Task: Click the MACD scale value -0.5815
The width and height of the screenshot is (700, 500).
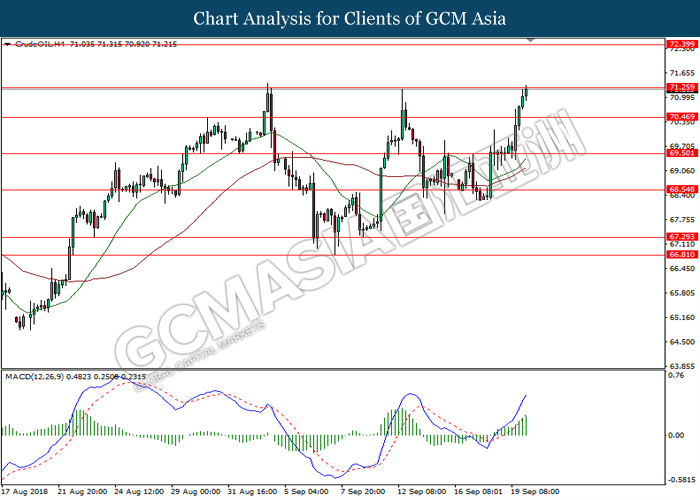Action: (682, 480)
